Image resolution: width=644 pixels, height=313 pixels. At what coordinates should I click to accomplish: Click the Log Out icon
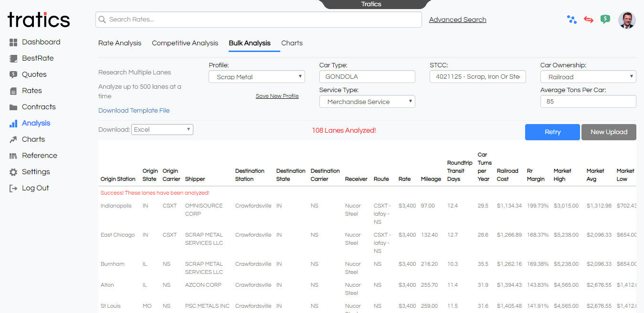(13, 188)
